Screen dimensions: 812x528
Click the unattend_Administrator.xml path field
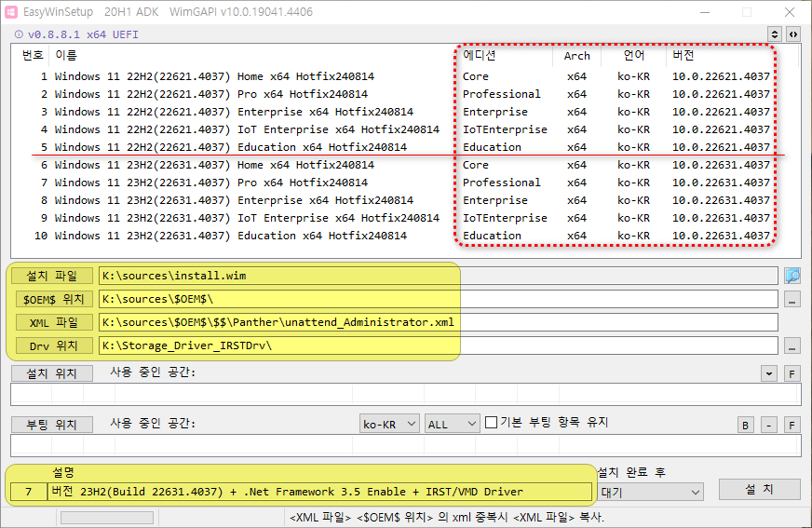[438, 322]
